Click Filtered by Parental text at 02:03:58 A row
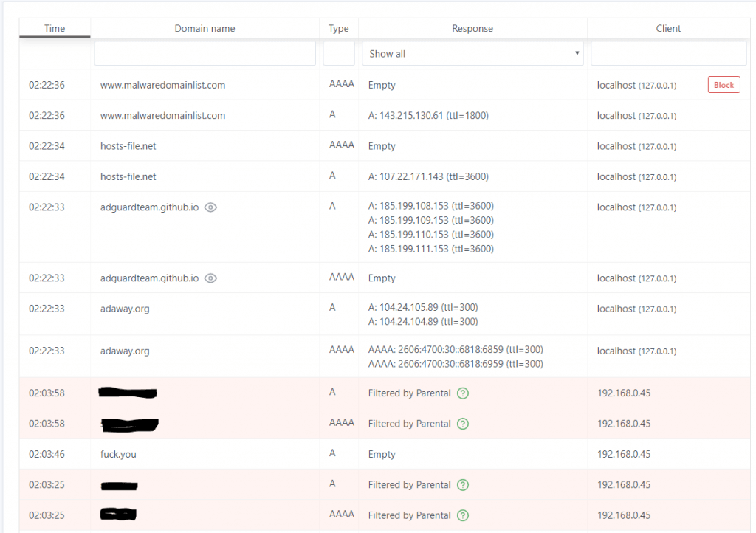The image size is (756, 533). pyautogui.click(x=409, y=393)
